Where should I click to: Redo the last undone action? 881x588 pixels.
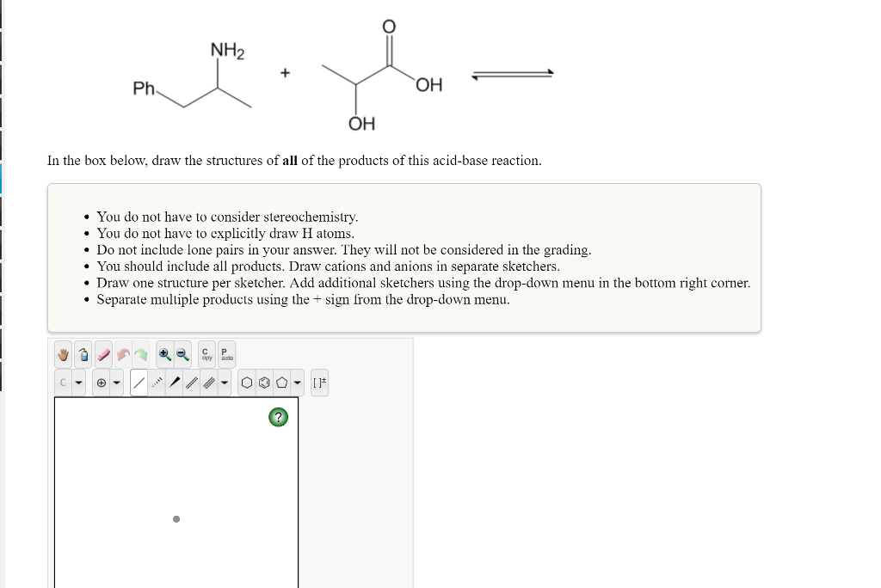(x=141, y=354)
